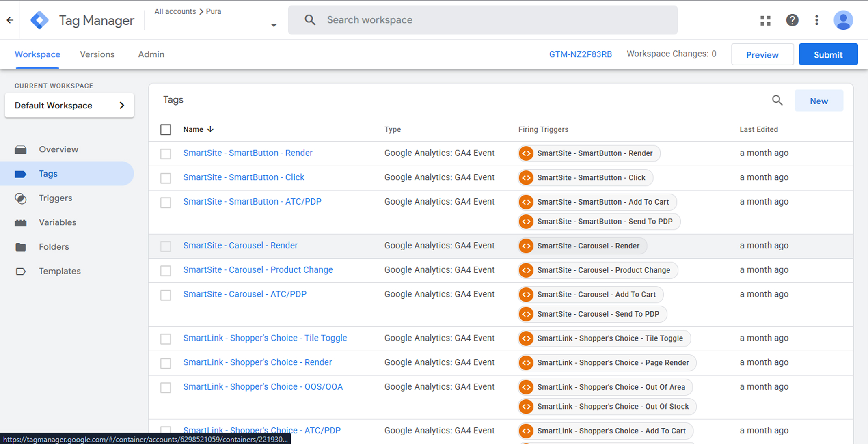Open the container selector dropdown arrow

[274, 25]
